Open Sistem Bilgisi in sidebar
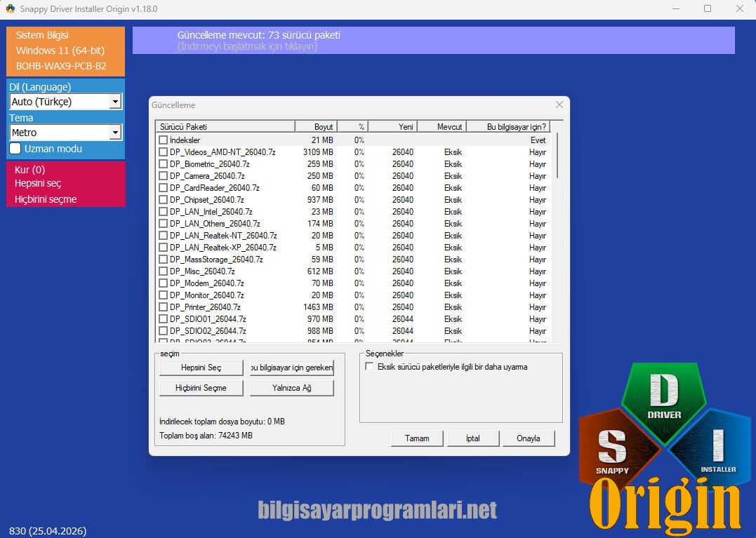Image resolution: width=756 pixels, height=538 pixels. [42, 35]
